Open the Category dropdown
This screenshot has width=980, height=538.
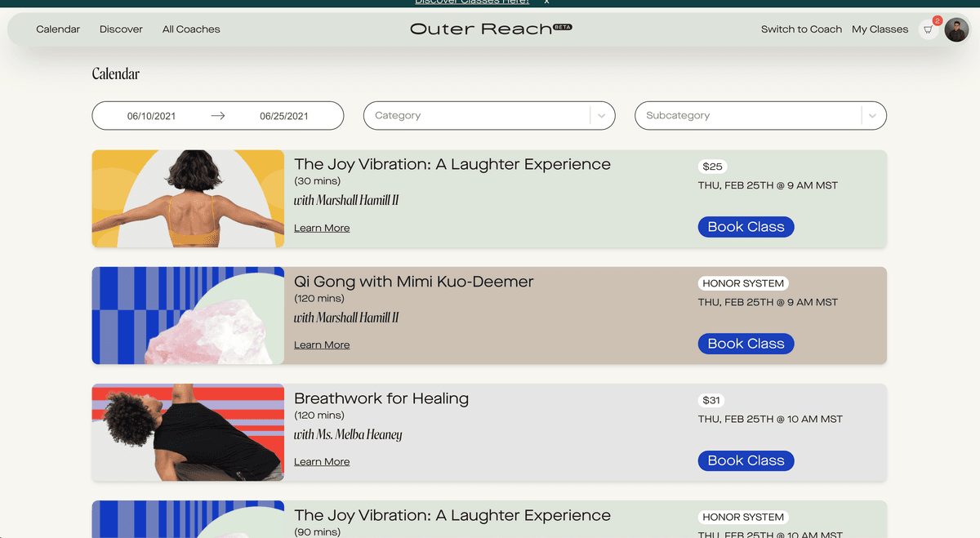489,116
